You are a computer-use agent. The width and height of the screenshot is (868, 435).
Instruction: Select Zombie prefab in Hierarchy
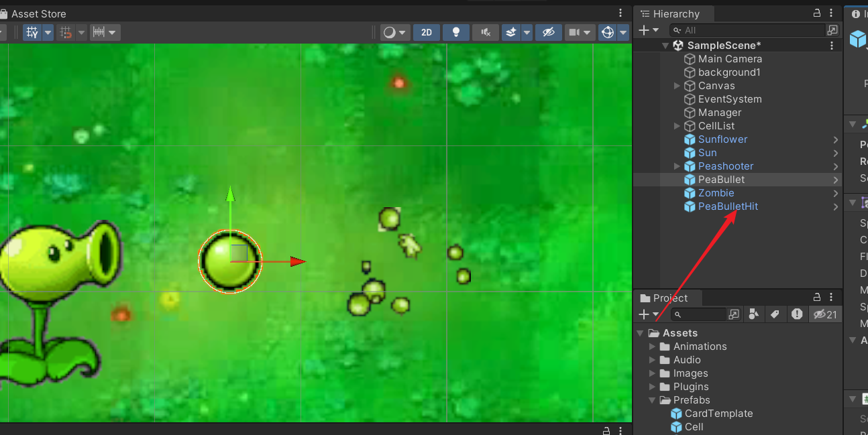[x=716, y=193]
